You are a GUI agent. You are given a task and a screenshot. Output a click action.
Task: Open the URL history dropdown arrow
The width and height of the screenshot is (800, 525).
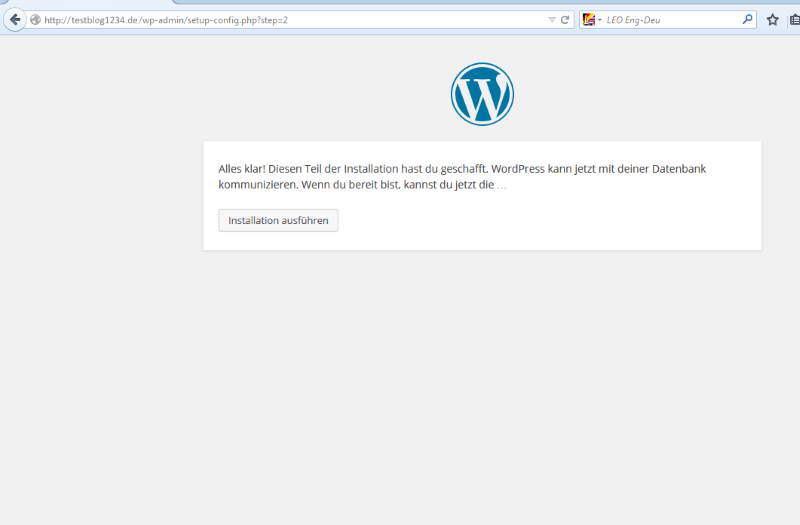[552, 20]
